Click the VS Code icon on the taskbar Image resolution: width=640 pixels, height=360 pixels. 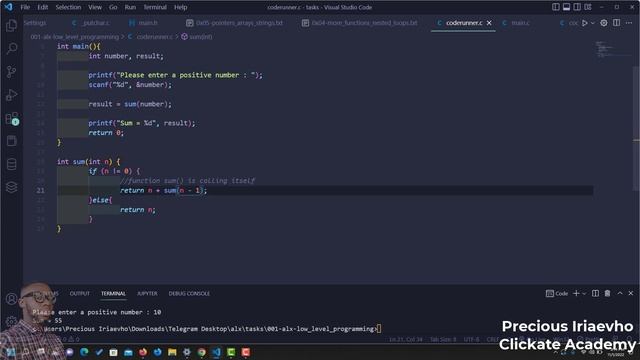pyautogui.click(x=216, y=352)
